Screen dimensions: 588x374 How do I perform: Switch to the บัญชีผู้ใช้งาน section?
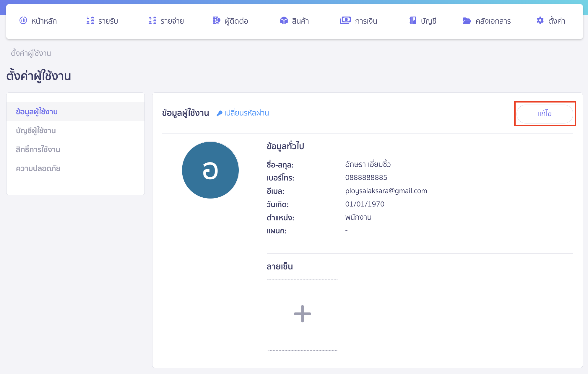[36, 131]
